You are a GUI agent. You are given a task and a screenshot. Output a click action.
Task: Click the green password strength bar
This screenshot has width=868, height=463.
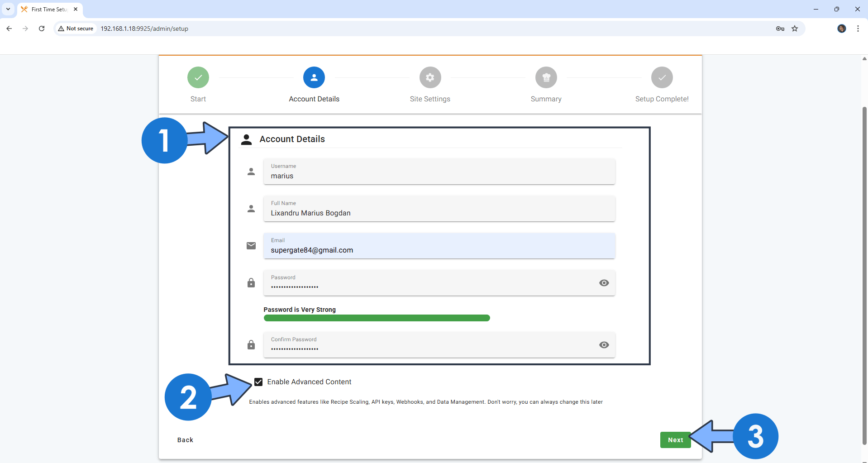pyautogui.click(x=376, y=318)
